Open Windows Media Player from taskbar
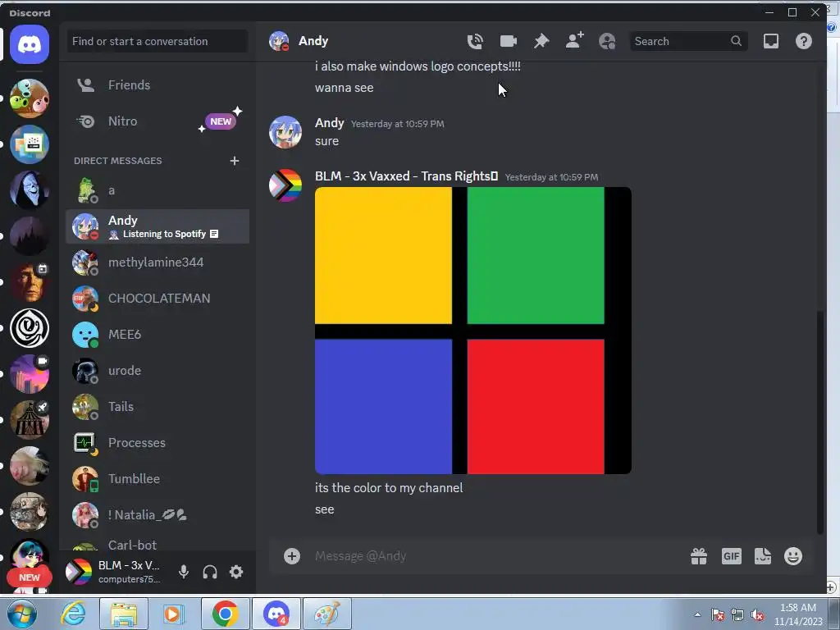Viewport: 840px width, 630px height. (172, 614)
